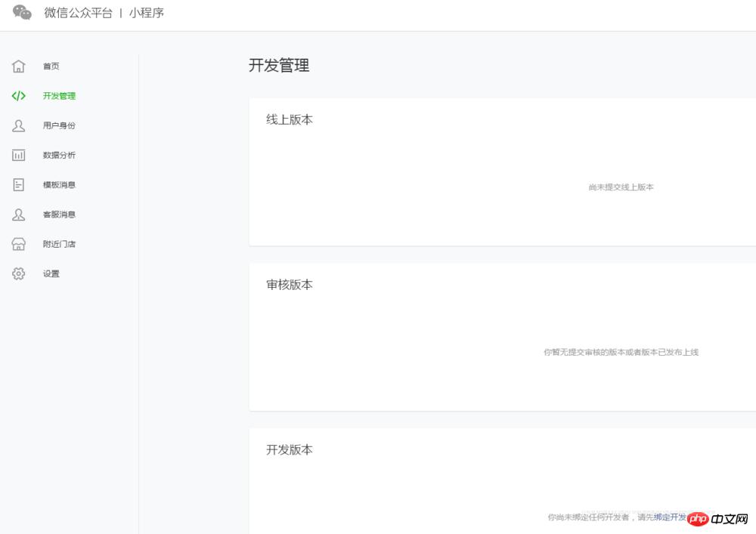Click the 小程序 text in the header
Image resolution: width=756 pixels, height=534 pixels.
[146, 13]
